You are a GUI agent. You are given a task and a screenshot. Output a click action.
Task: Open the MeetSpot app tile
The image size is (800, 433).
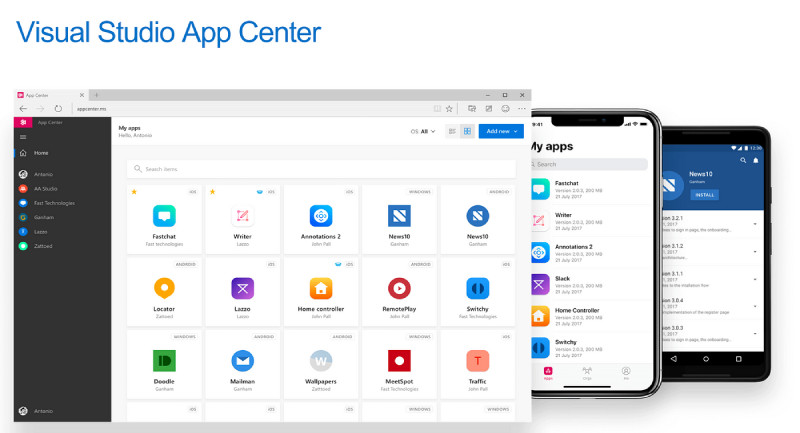tap(399, 364)
